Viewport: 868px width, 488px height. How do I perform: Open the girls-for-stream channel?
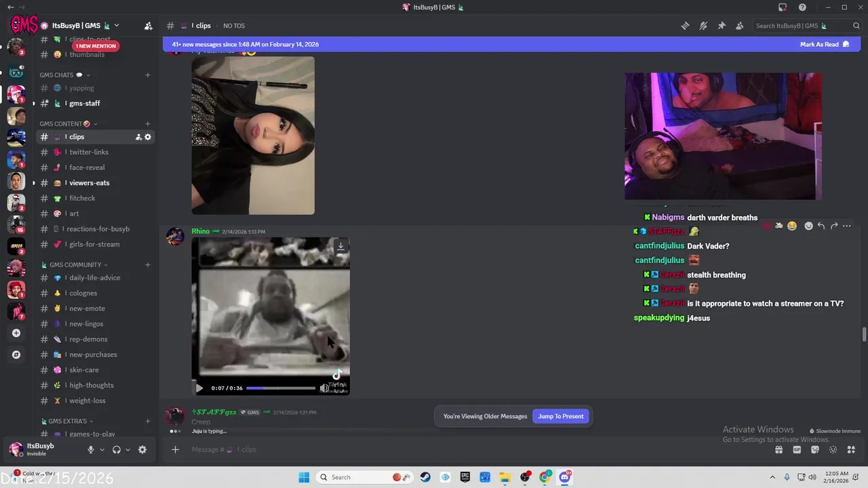[95, 244]
